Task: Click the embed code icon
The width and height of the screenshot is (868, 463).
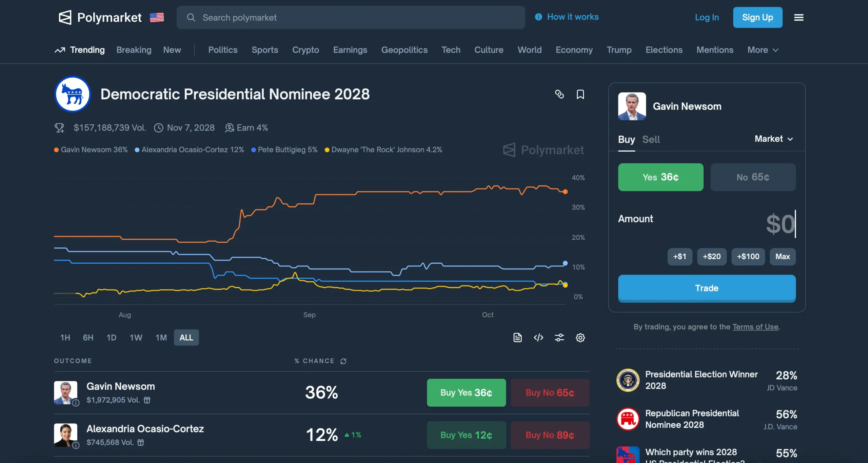Action: (x=538, y=338)
